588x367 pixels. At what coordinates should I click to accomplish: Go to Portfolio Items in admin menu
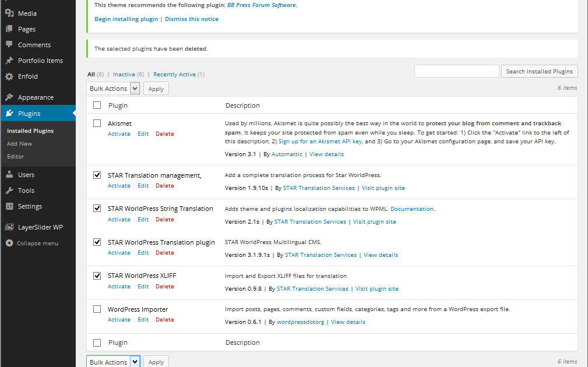point(40,61)
